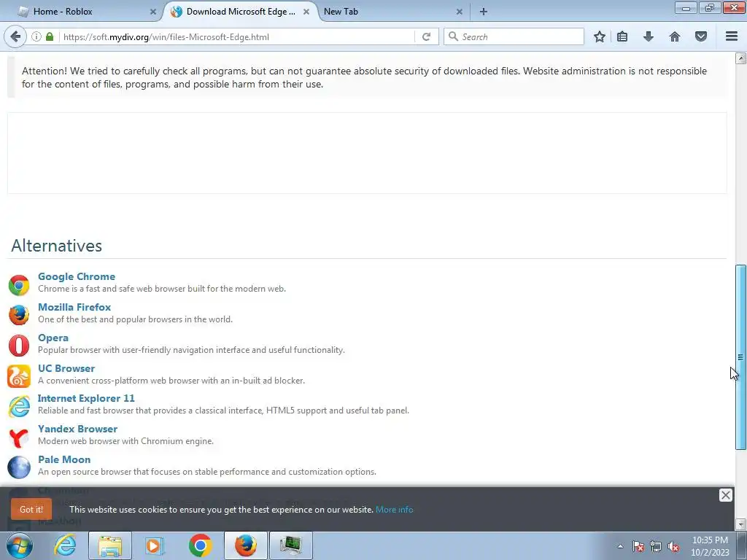Launch Internet Explorer from the taskbar
This screenshot has height=560, width=747.
(65, 545)
